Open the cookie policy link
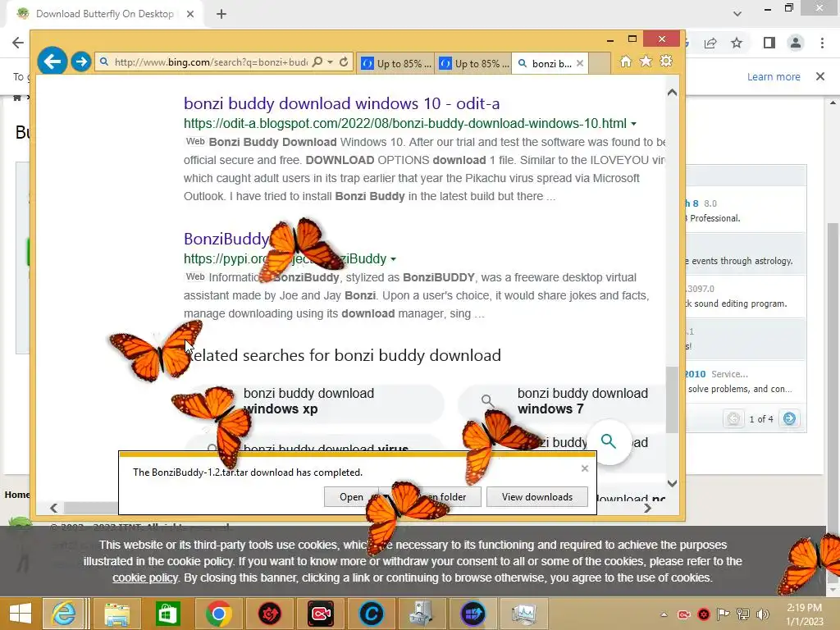The height and width of the screenshot is (630, 840). [144, 578]
